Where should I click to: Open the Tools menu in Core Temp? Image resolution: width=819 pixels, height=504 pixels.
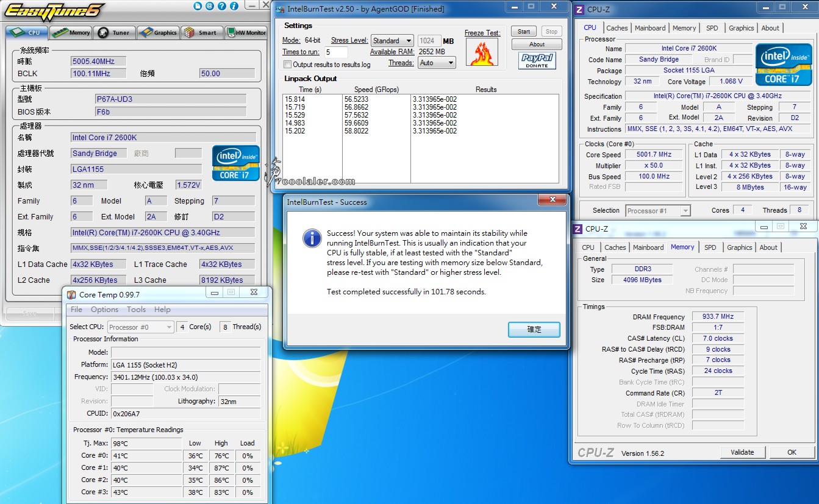(136, 310)
